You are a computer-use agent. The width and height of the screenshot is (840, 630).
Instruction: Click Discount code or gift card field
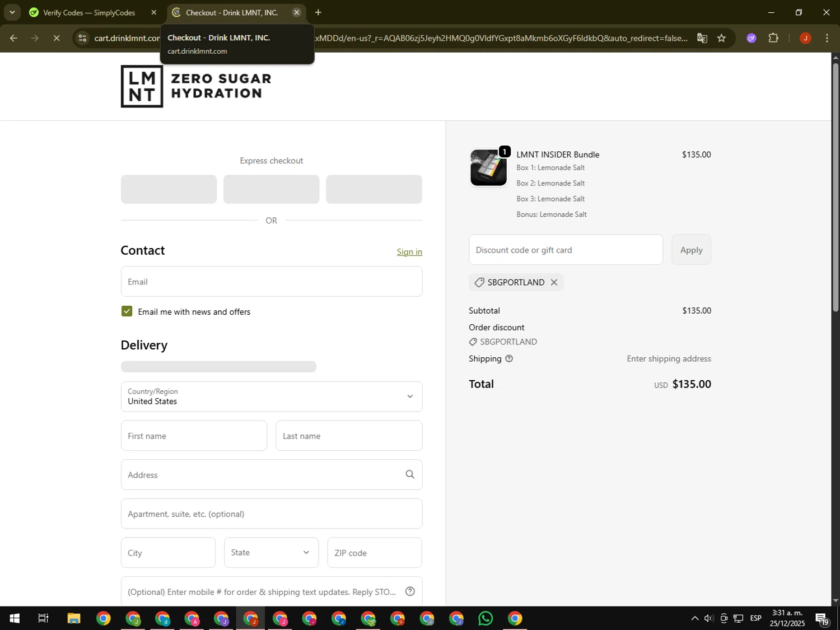point(566,250)
